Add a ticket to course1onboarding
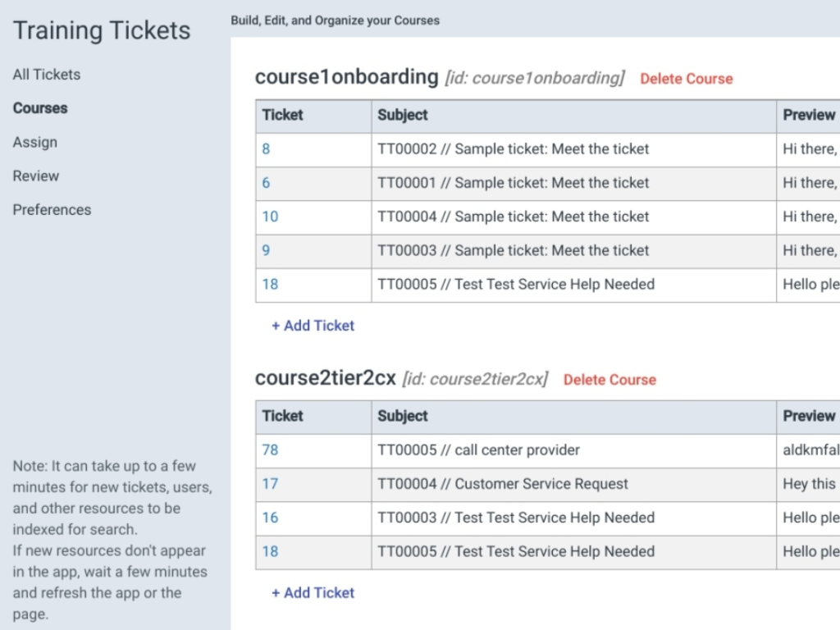Screen dimensions: 840x630 (x=312, y=326)
